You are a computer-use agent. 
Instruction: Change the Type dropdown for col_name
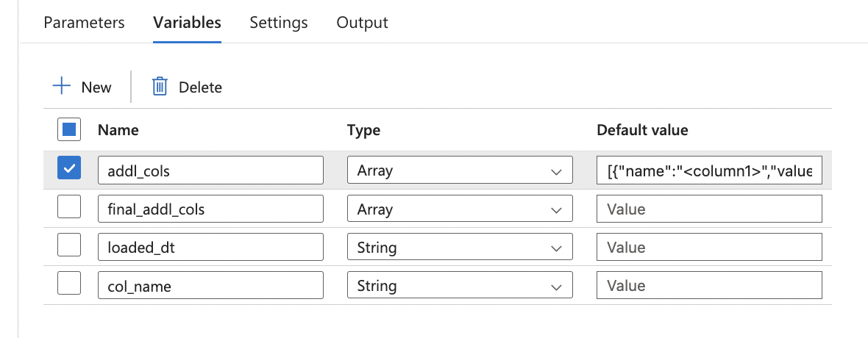coord(459,286)
